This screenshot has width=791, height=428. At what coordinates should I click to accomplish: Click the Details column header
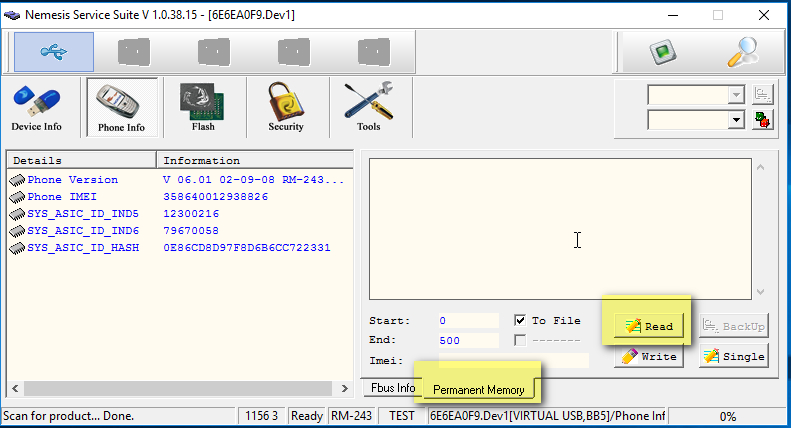pyautogui.click(x=81, y=160)
